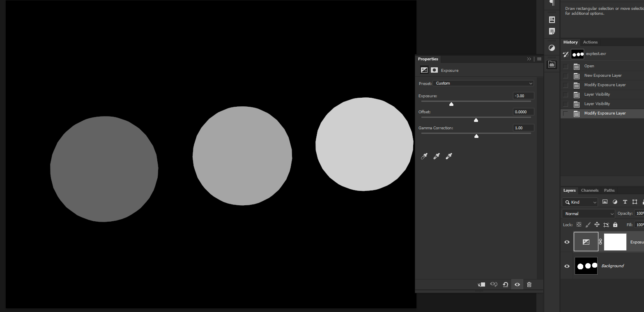Open the Properties panel menu
The height and width of the screenshot is (312, 644).
tap(539, 59)
